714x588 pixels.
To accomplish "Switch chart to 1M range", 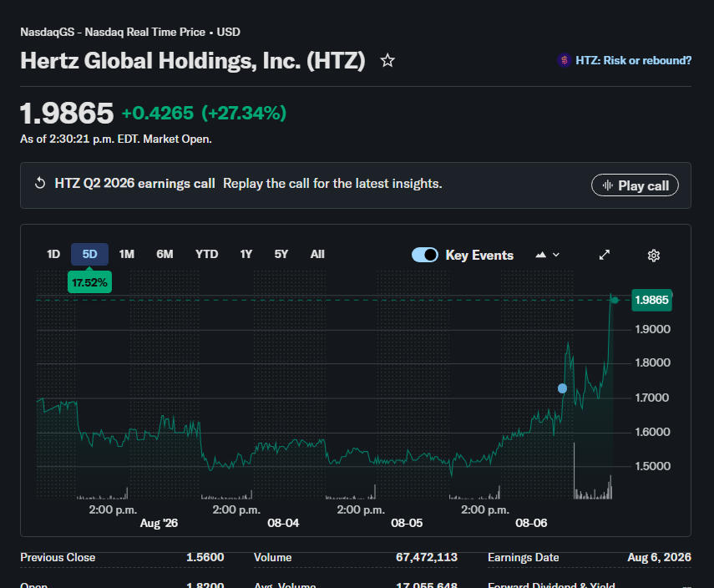I will [x=127, y=254].
